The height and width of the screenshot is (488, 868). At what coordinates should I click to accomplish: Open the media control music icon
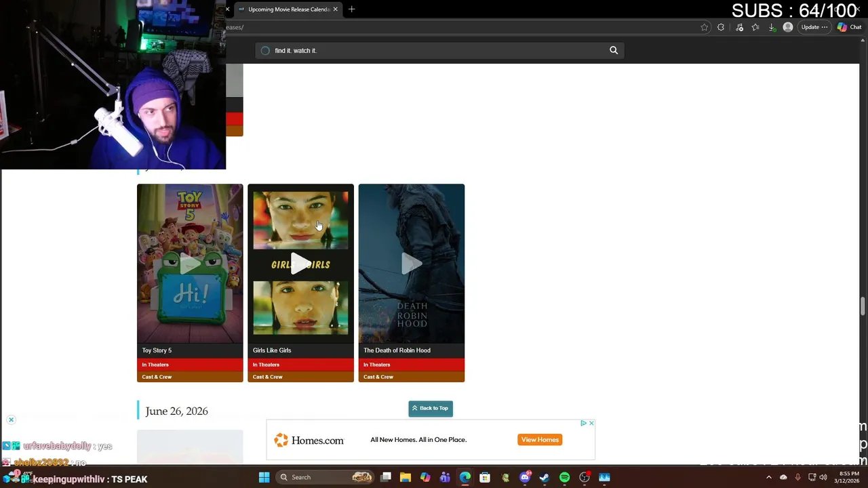(739, 27)
